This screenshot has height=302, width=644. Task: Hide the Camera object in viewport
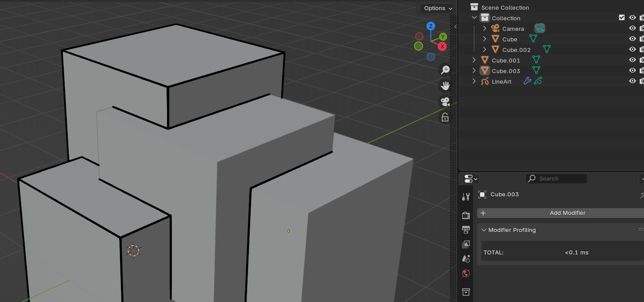point(633,28)
